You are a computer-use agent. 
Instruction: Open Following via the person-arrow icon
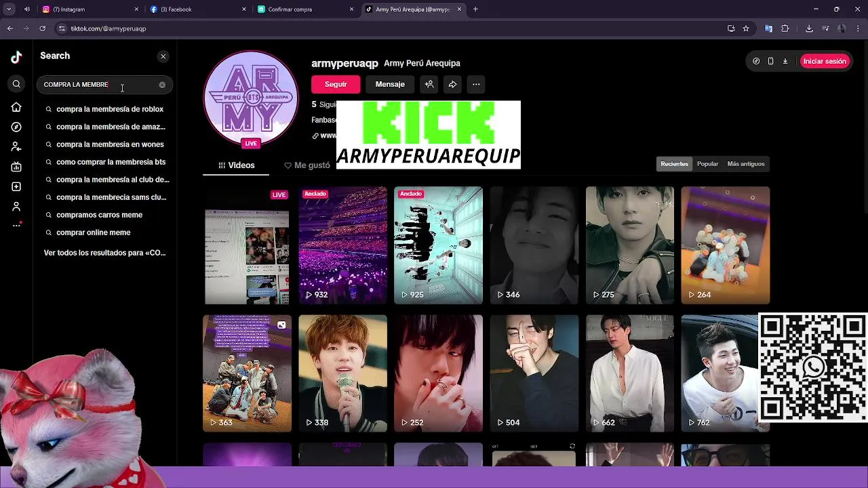click(x=16, y=146)
